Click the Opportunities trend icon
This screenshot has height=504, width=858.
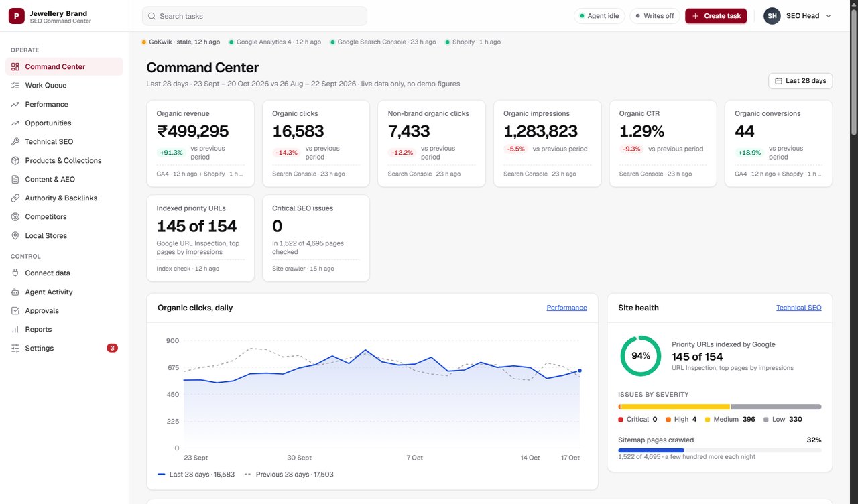[x=15, y=123]
